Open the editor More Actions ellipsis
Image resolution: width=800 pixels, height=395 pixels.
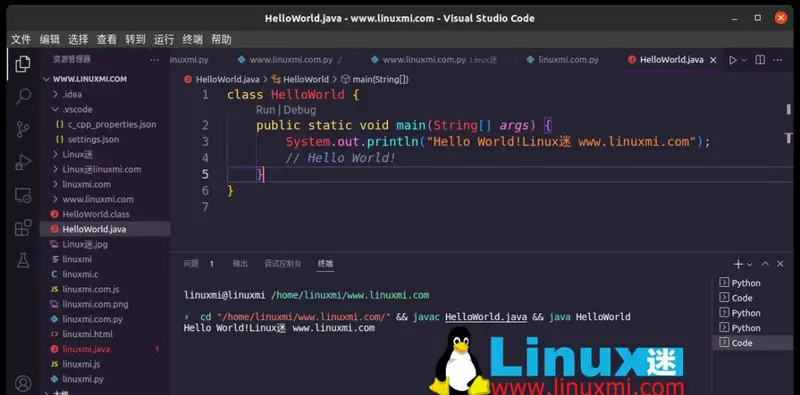pyautogui.click(x=778, y=60)
